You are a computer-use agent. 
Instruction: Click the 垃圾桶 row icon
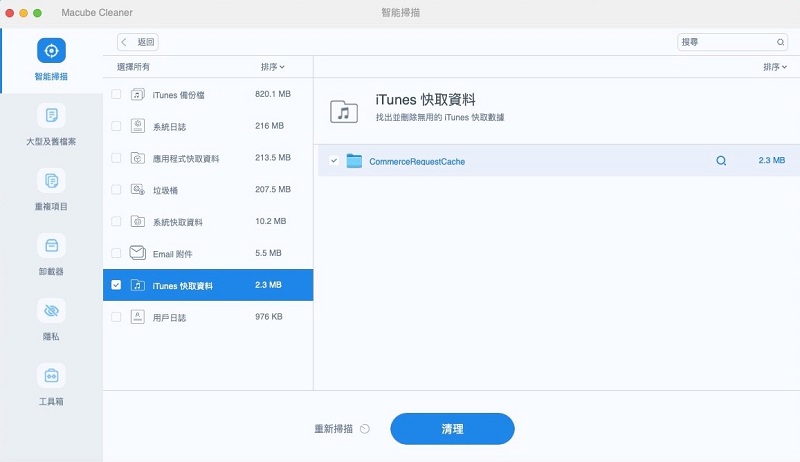point(137,190)
